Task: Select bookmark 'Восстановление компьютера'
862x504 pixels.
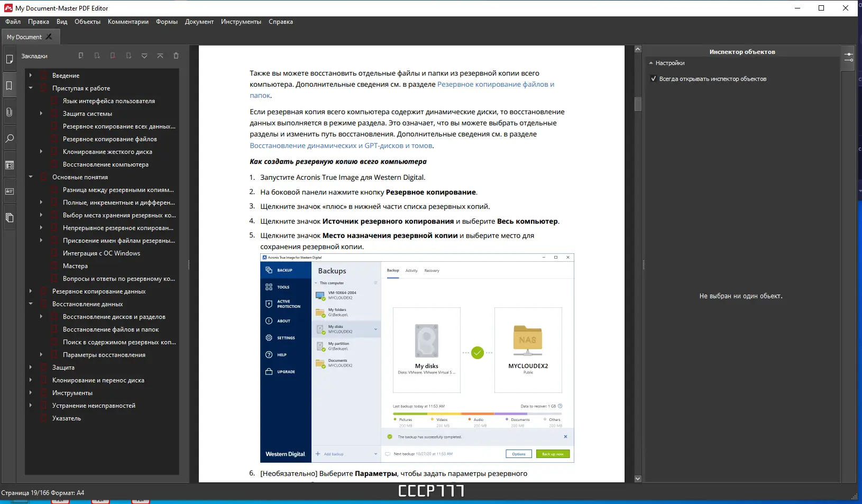Action: [106, 164]
